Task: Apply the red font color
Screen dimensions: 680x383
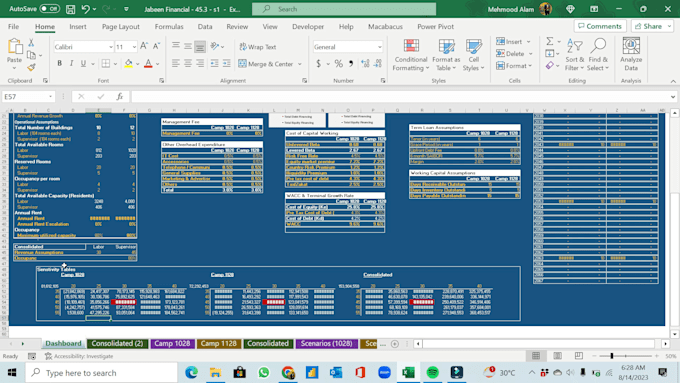Action: point(148,64)
